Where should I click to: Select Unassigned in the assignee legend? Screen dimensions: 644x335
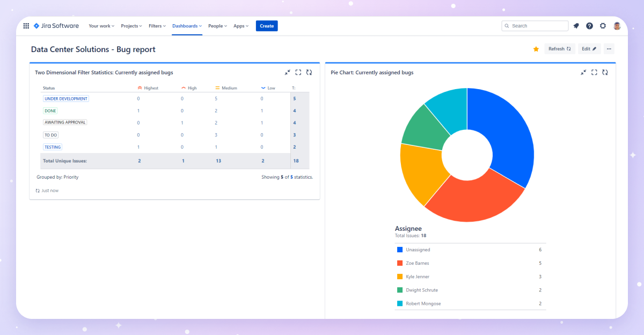point(418,250)
